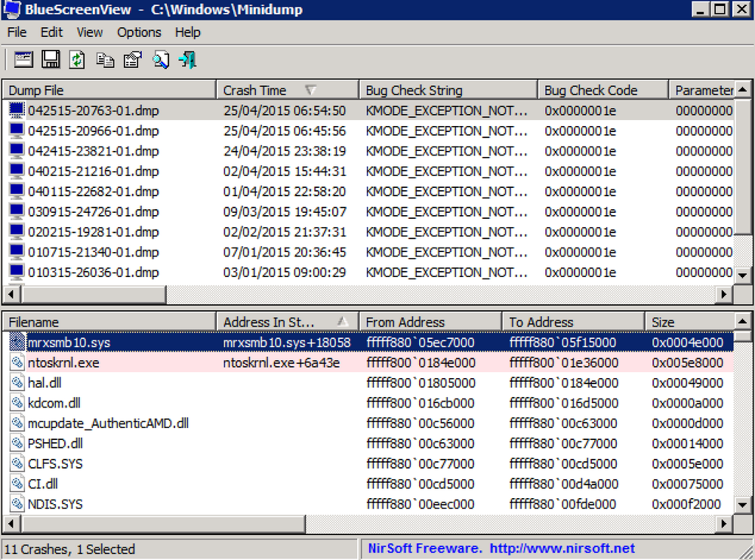
Task: Click the Find toolbar icon
Action: pyautogui.click(x=161, y=60)
